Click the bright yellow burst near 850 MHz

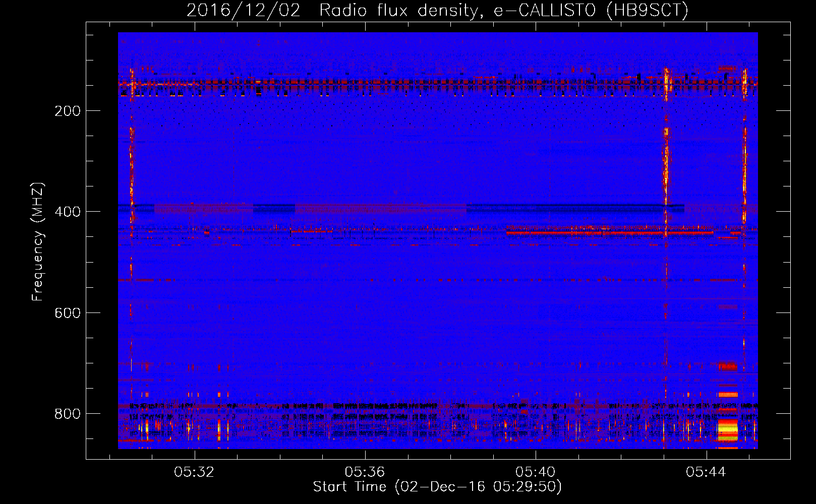pyautogui.click(x=728, y=430)
